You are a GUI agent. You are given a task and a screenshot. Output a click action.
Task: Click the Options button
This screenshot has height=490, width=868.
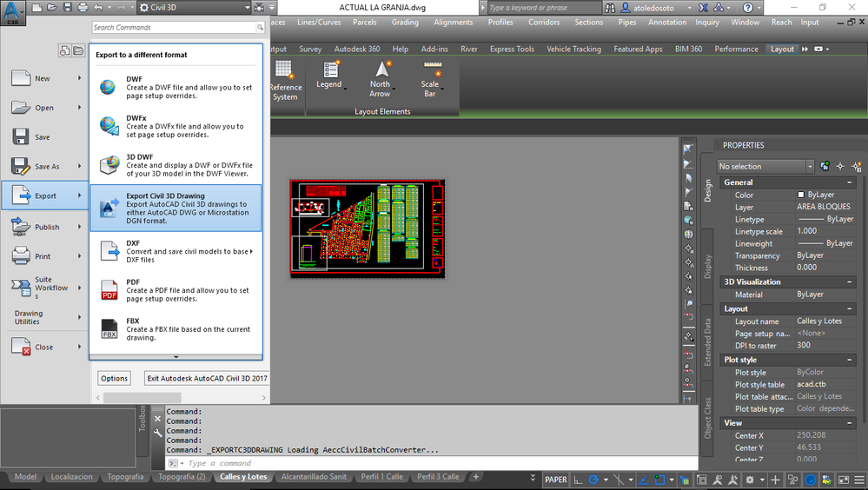[x=115, y=378]
